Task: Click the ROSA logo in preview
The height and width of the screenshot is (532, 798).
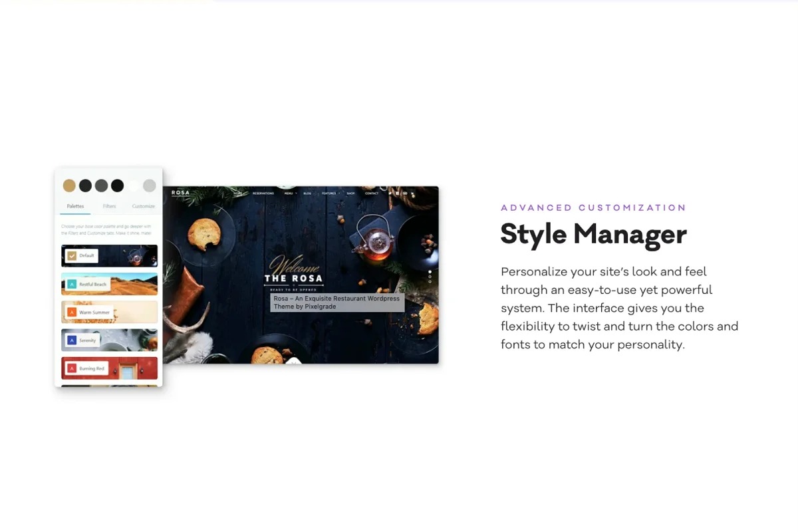Action: click(x=180, y=193)
